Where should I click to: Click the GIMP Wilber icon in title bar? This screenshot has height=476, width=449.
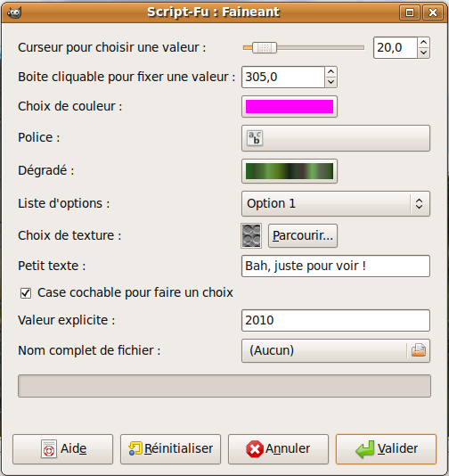[x=14, y=12]
